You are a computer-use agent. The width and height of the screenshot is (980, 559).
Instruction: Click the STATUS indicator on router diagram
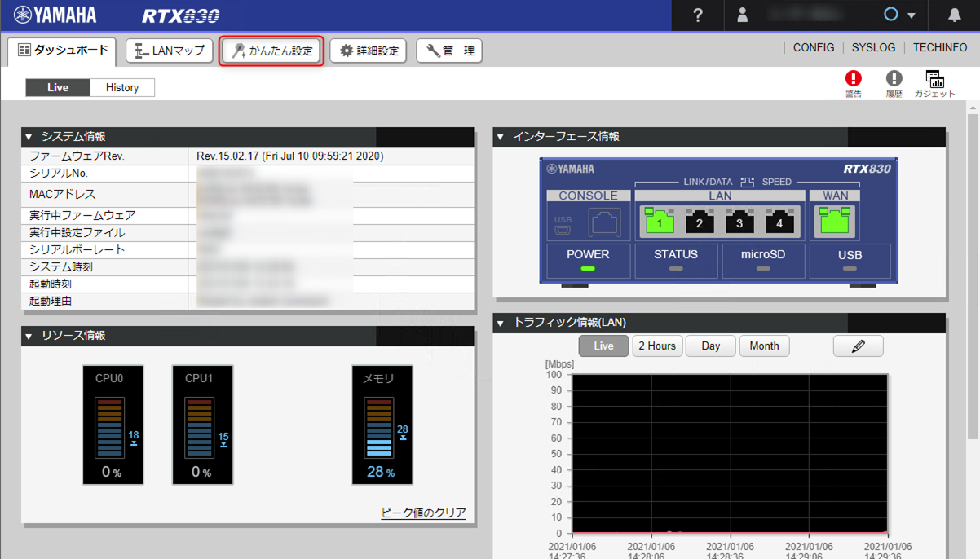click(x=676, y=261)
